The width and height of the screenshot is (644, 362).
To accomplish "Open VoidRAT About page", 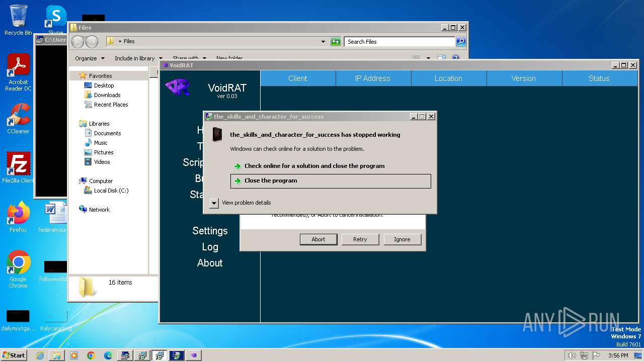I will 210,263.
